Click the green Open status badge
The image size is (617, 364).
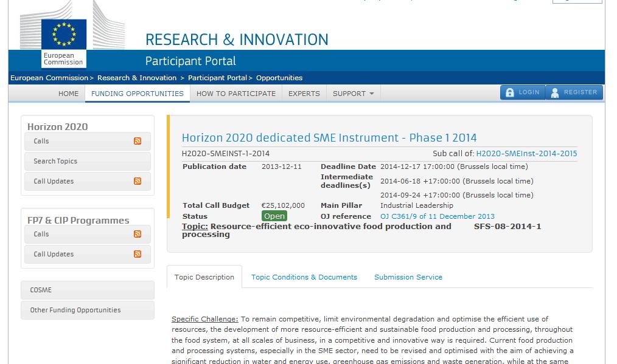pos(274,216)
